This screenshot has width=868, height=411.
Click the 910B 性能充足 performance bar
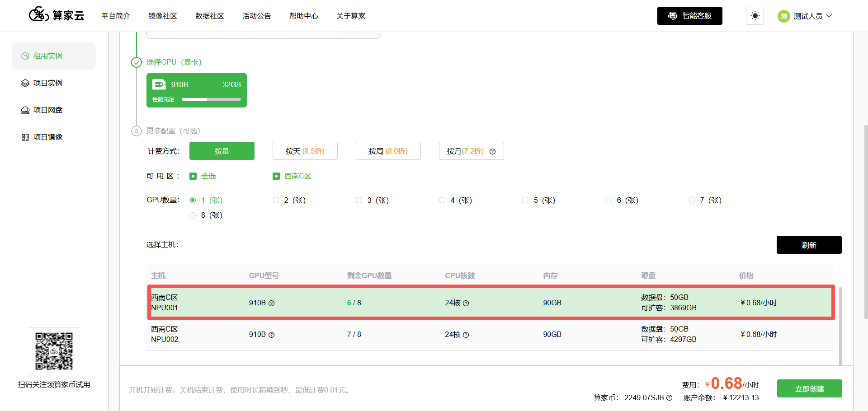(211, 99)
